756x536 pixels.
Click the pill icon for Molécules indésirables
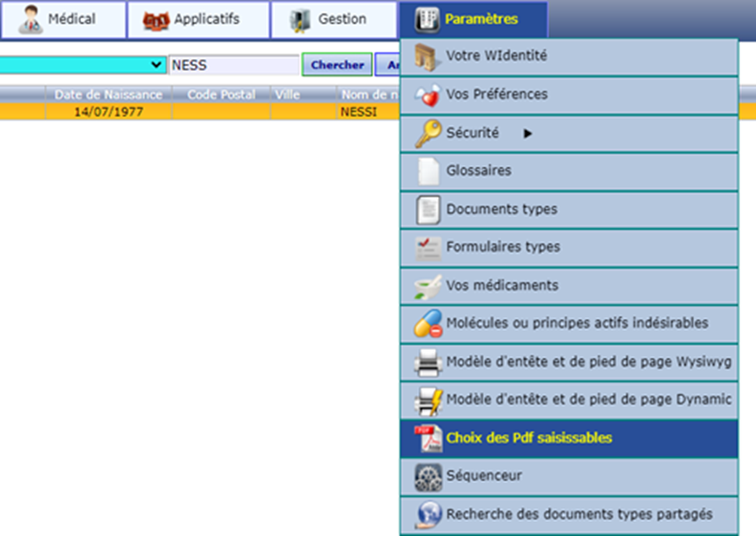point(428,324)
